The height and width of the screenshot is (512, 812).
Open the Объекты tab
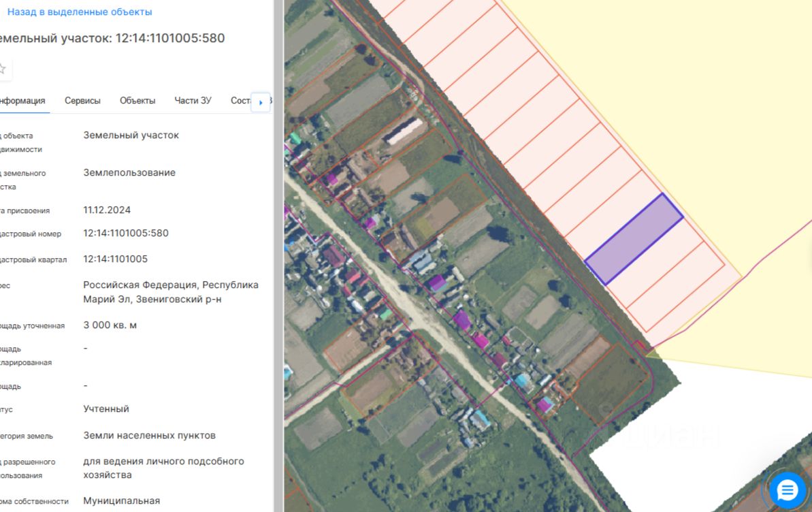coord(137,101)
